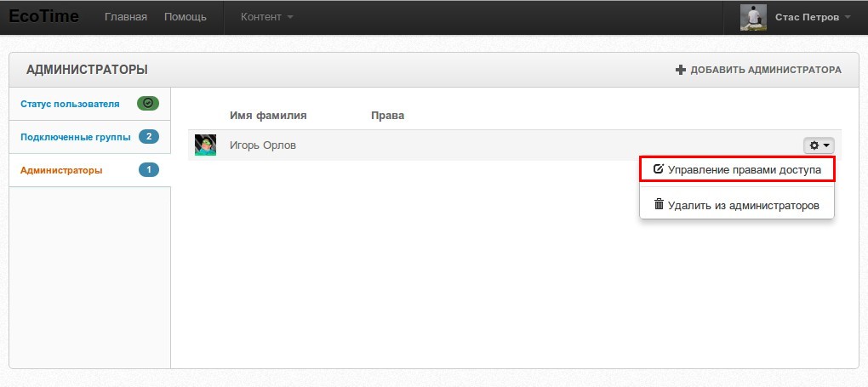The image size is (868, 387).
Task: Click the plus icon to add administrator
Action: click(680, 70)
